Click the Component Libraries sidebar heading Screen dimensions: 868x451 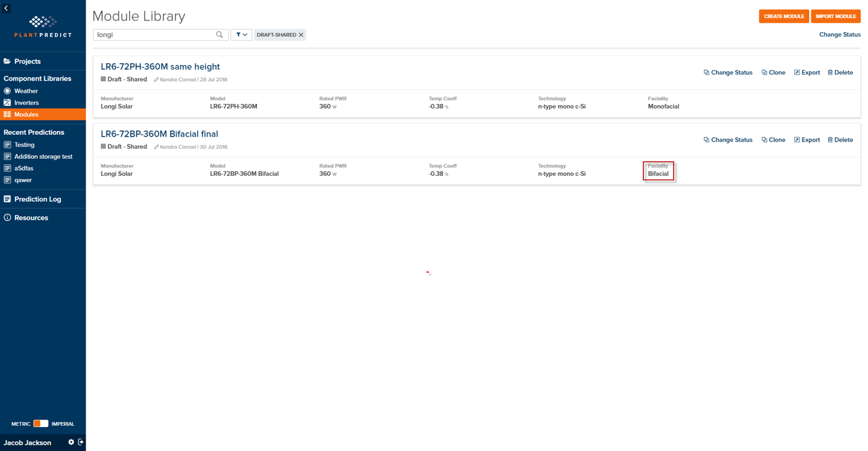point(38,79)
